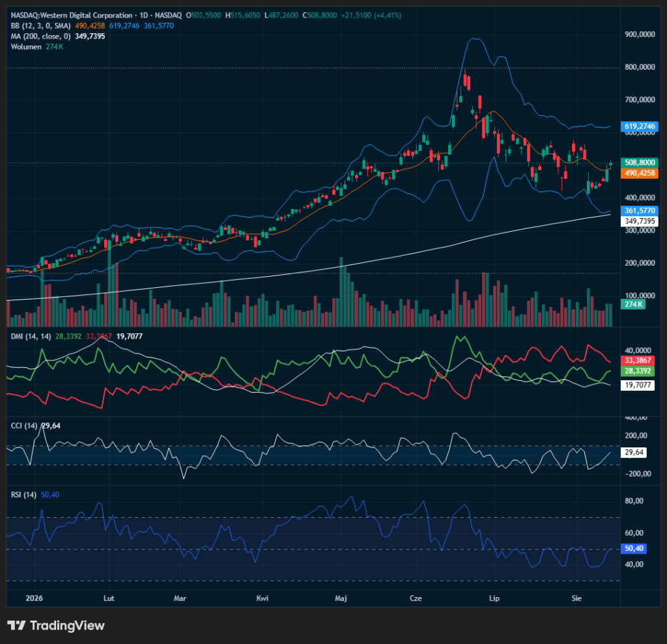Click the H515,6050 high value in header
This screenshot has width=667, height=644.
click(242, 16)
